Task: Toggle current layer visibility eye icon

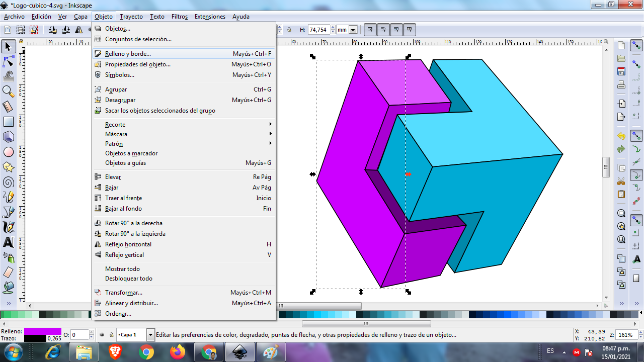Action: (x=102, y=334)
